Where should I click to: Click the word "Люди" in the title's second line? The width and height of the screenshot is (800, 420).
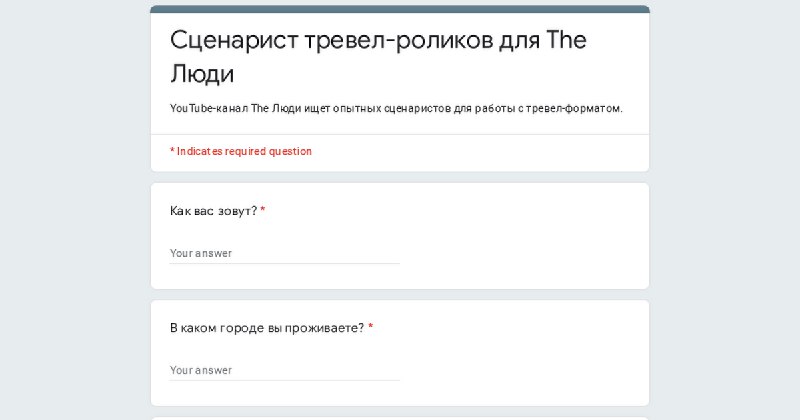202,74
